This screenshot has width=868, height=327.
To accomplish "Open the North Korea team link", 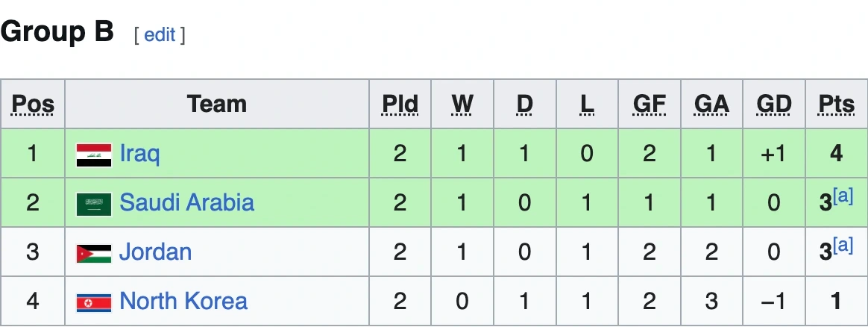I will pyautogui.click(x=183, y=302).
